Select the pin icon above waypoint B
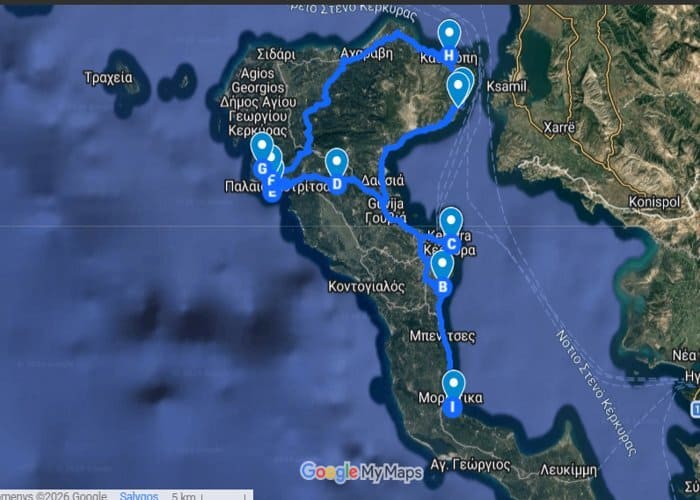The width and height of the screenshot is (700, 500). [x=442, y=265]
